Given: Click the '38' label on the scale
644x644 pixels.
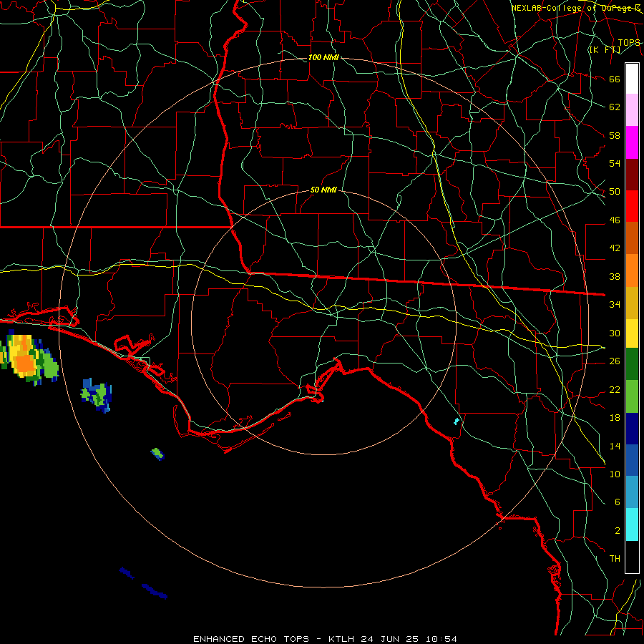Looking at the screenshot, I should pos(615,276).
